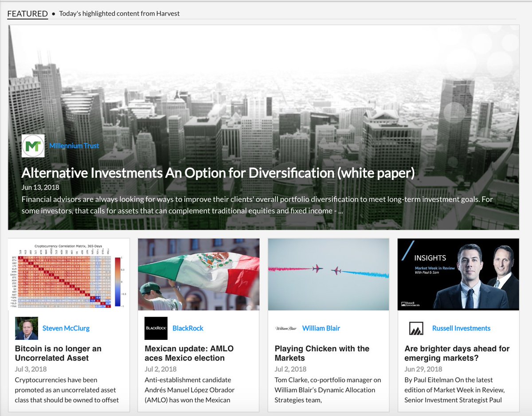The height and width of the screenshot is (416, 532).
Task: Click the 'Tom Clarke, co-portfolio manager' excerpt
Action: click(x=328, y=390)
